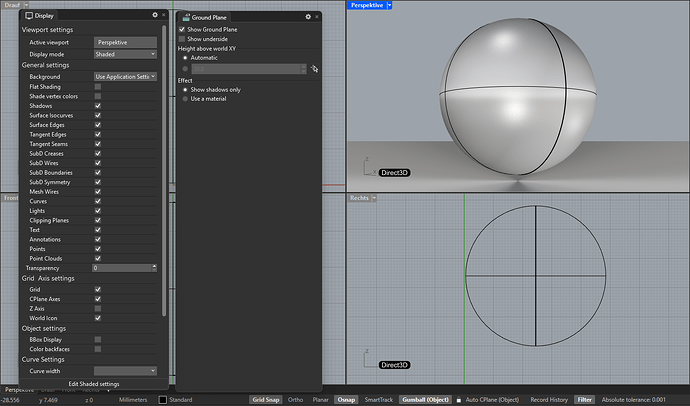Click the Transparency value field
Screen dimensions: 690x406
tap(122, 268)
